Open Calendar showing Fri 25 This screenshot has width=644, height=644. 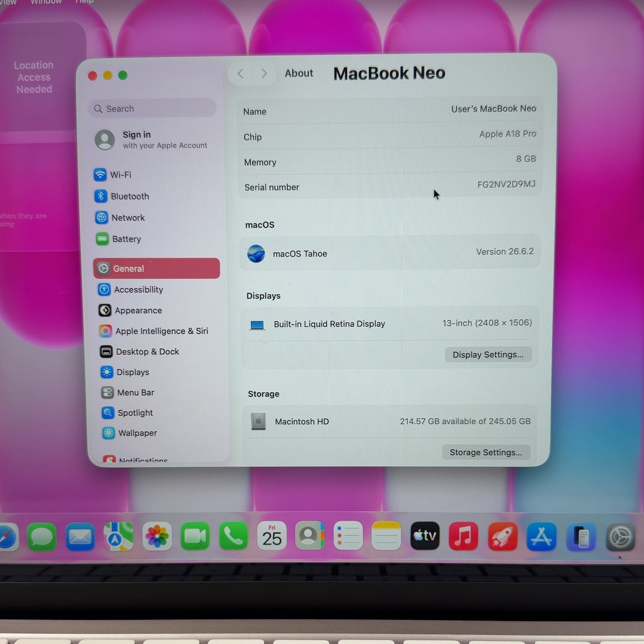pyautogui.click(x=272, y=536)
